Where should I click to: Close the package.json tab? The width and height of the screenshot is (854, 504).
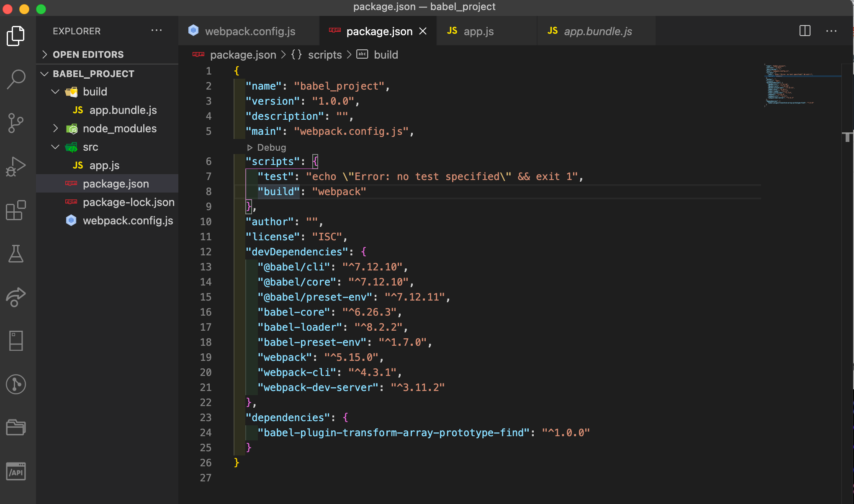tap(423, 31)
